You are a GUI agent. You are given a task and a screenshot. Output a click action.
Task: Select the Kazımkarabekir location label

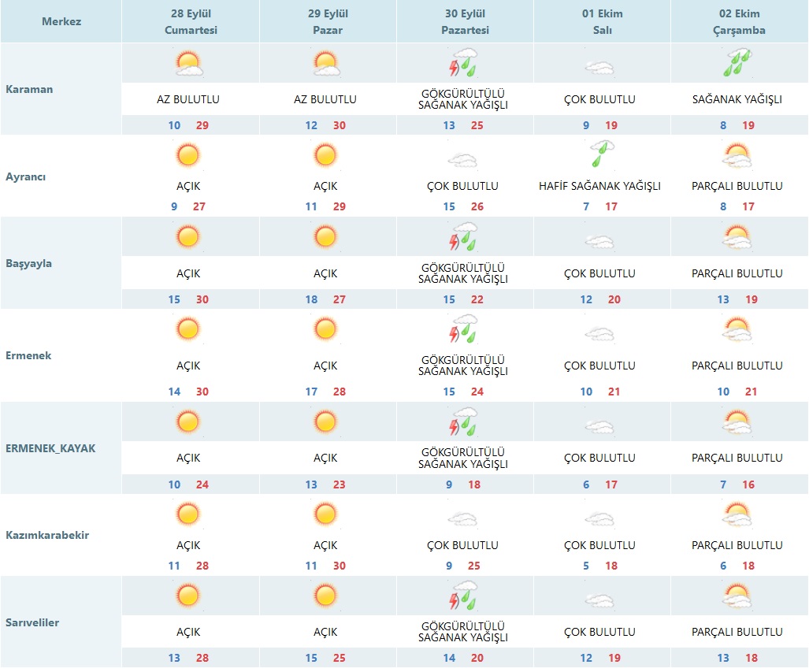pyautogui.click(x=46, y=535)
